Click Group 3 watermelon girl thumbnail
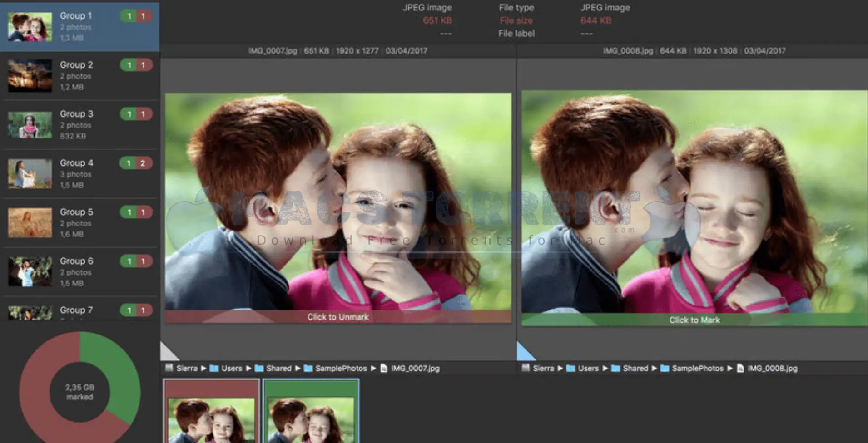This screenshot has height=443, width=868. pyautogui.click(x=30, y=125)
